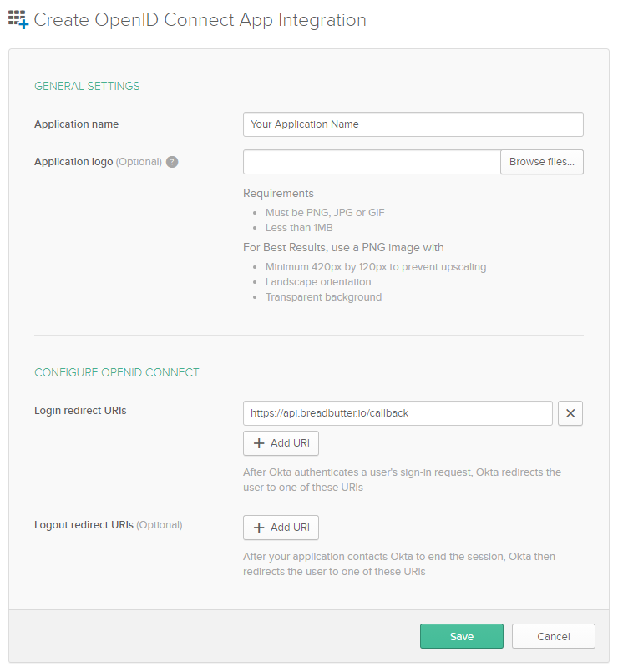Click the GENERAL SETTINGS section header
This screenshot has width=618, height=672.
pos(87,86)
